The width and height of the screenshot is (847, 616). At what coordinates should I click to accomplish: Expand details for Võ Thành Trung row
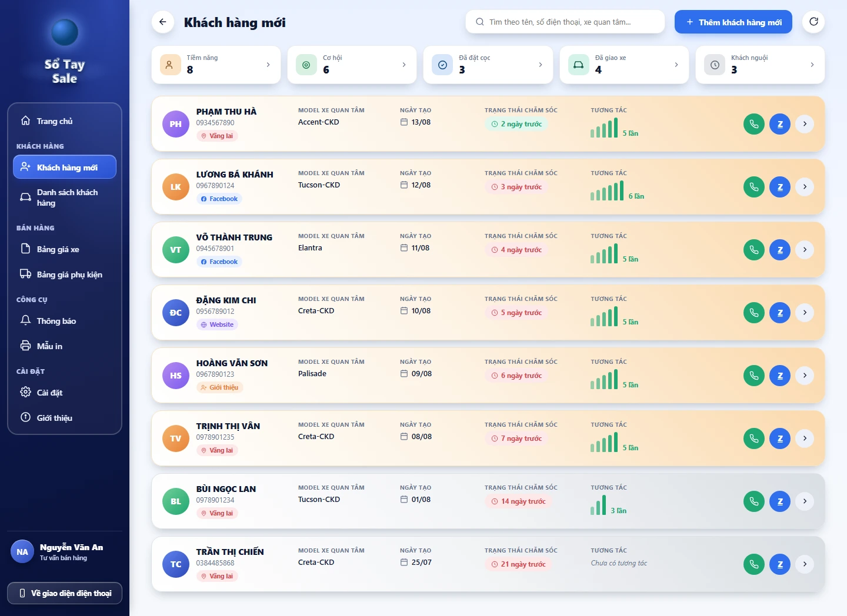pos(805,250)
